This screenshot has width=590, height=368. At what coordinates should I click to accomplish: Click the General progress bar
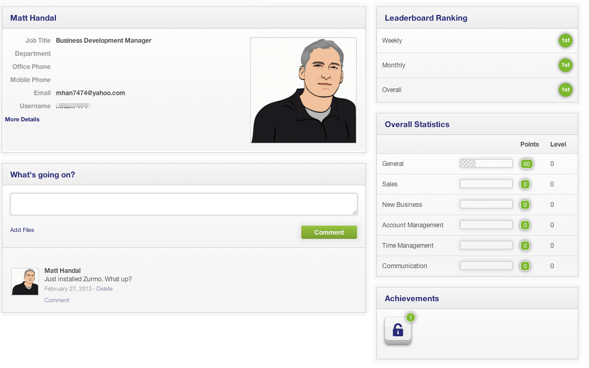[486, 163]
